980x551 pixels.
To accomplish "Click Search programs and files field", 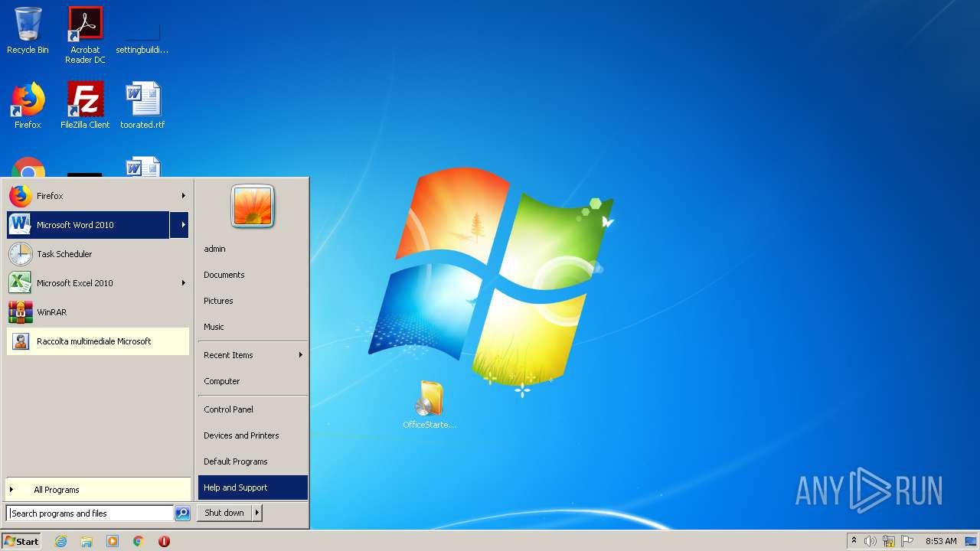I will click(x=90, y=514).
